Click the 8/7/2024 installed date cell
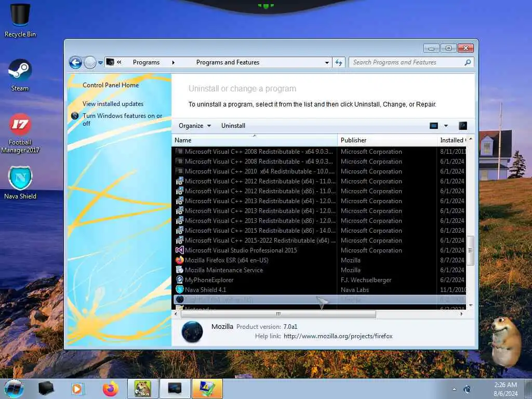The image size is (532, 399). (452, 260)
